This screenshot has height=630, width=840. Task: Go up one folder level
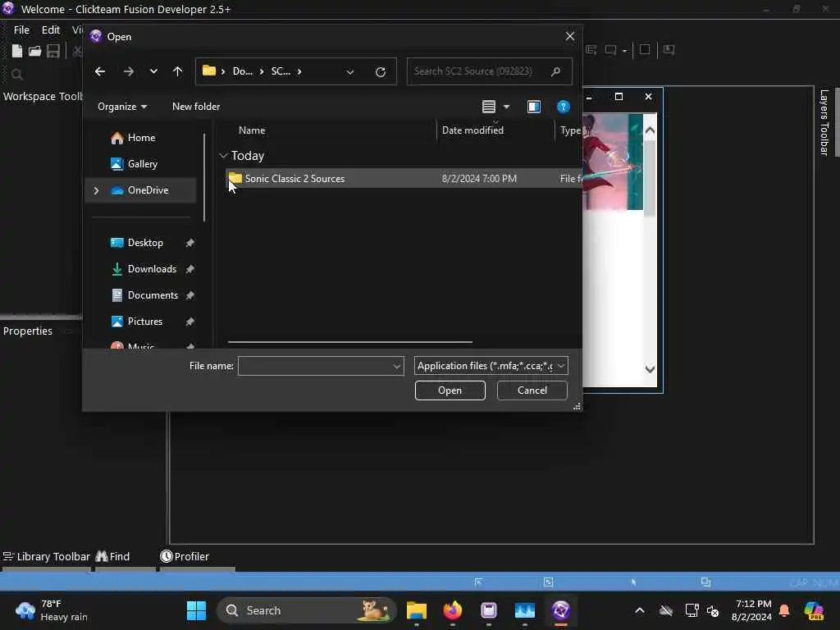click(x=178, y=71)
